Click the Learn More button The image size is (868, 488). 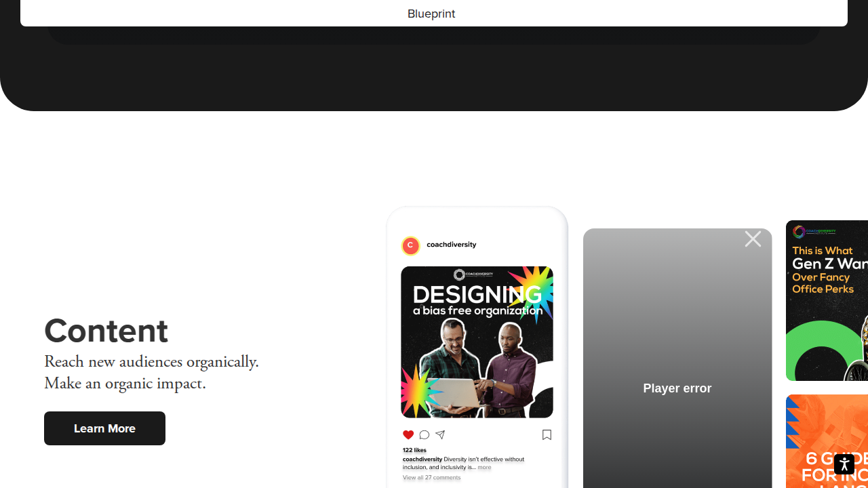point(104,428)
